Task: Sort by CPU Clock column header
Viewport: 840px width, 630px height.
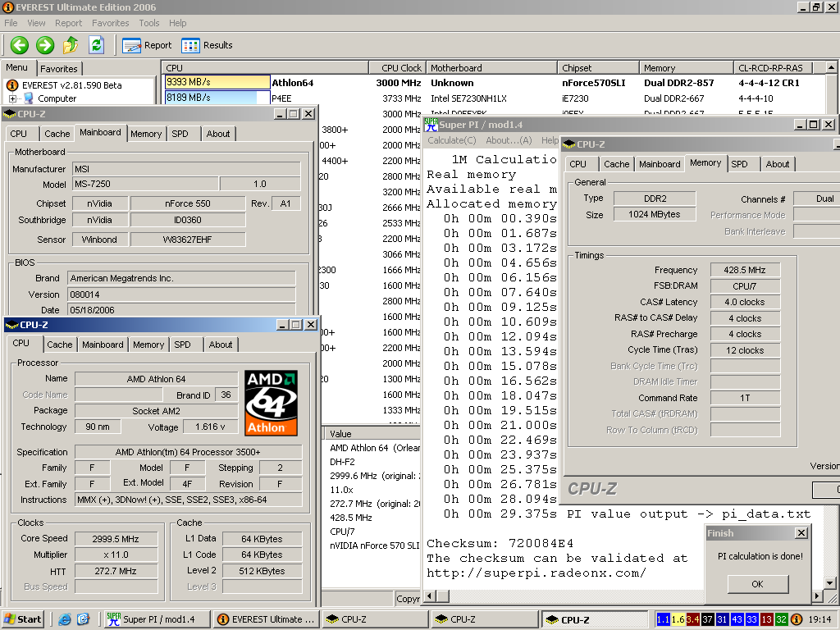Action: (x=397, y=68)
